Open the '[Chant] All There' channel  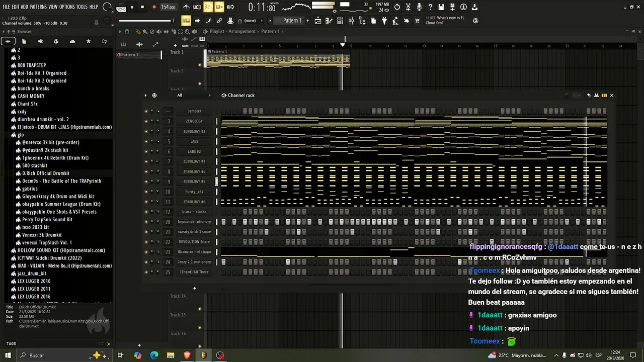194,272
